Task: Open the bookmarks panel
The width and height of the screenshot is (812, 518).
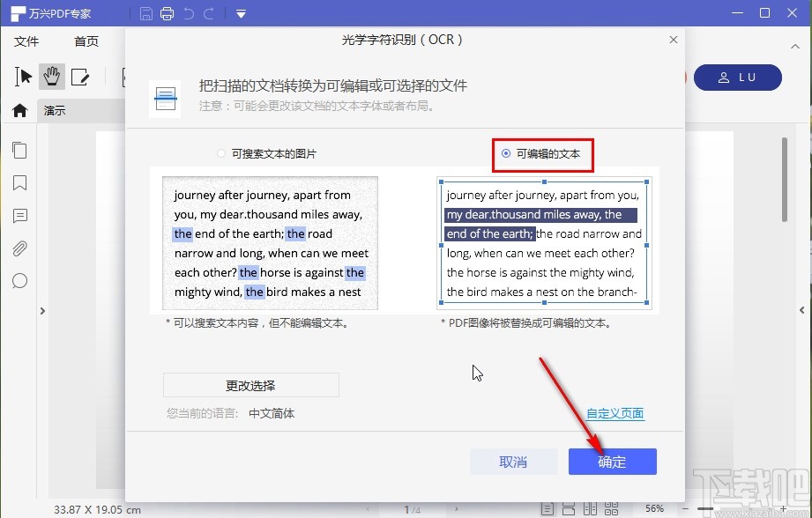Action: (x=19, y=182)
